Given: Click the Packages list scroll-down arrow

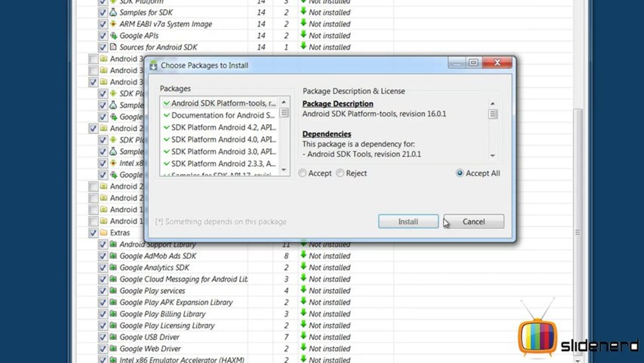Looking at the screenshot, I should pos(284,170).
